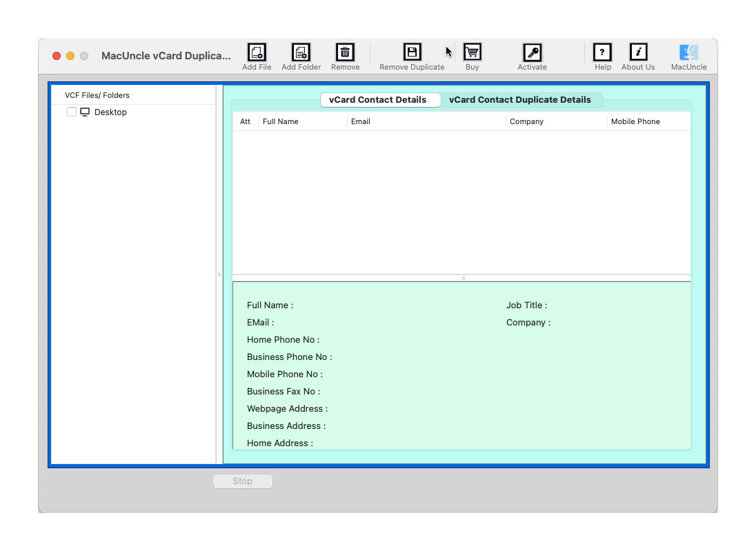Sort by Email column header
Viewport: 756px width, 551px height.
point(361,121)
